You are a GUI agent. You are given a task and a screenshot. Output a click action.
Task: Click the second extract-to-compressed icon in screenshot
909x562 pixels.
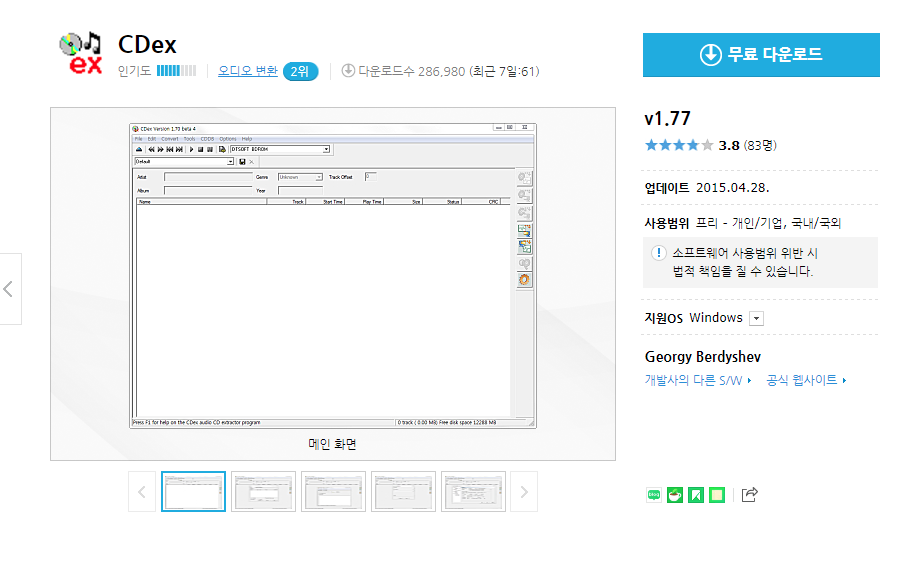click(525, 195)
